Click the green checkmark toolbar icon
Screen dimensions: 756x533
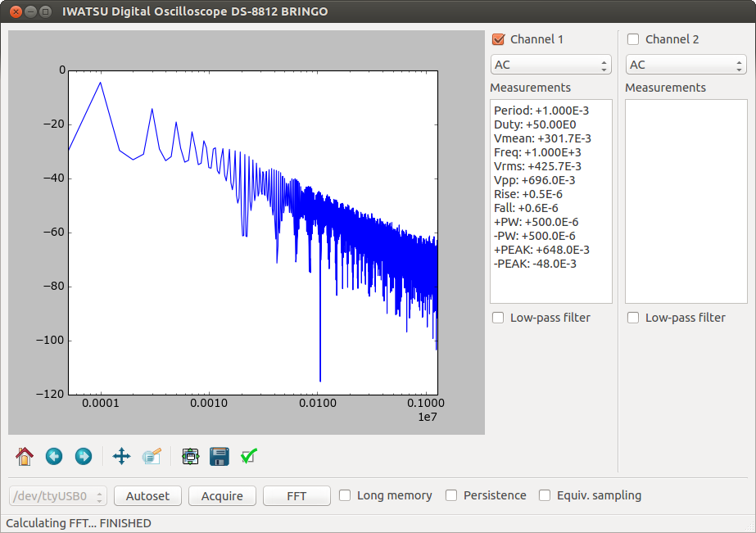coord(248,456)
